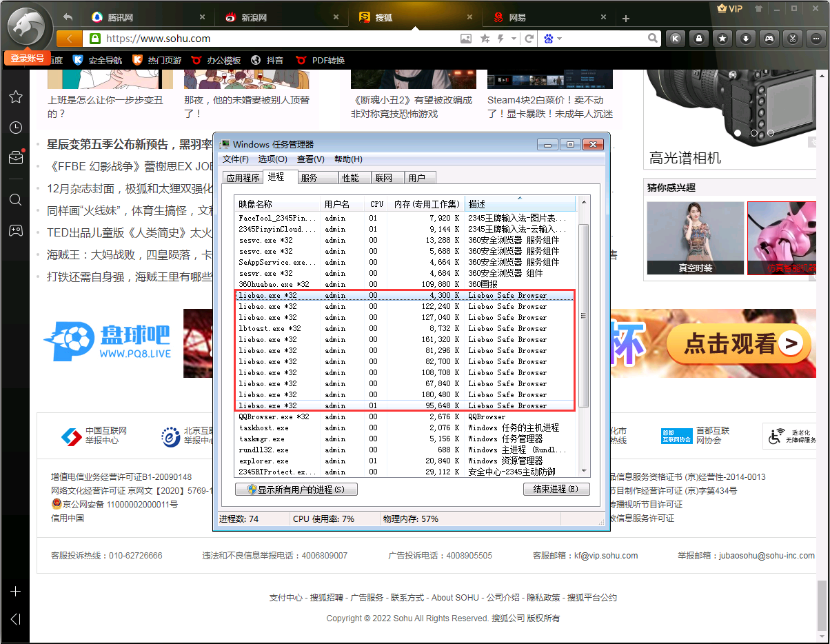Image resolution: width=830 pixels, height=644 pixels.
Task: Click the image mode icon in address bar
Action: pos(467,39)
